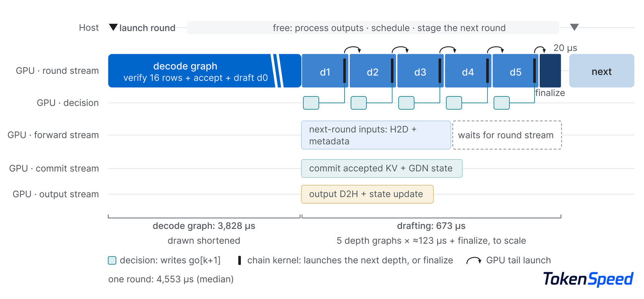Click the next-round inputs H2D block
This screenshot has width=644, height=299.
coord(376,135)
